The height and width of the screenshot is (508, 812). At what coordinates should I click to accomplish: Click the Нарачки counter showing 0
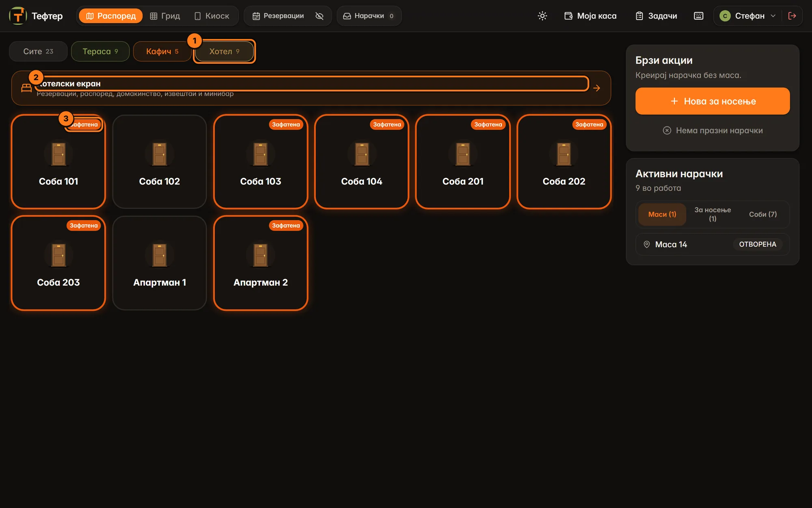(391, 16)
